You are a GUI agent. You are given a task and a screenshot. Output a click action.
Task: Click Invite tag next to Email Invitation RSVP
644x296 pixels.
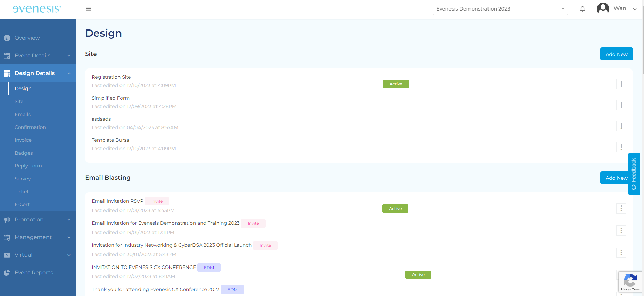tap(157, 201)
